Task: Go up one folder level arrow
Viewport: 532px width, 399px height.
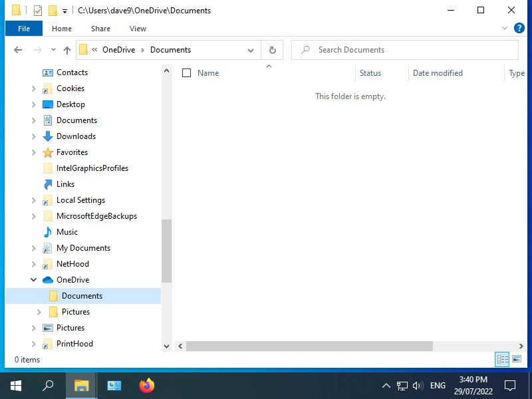Action: tap(67, 50)
